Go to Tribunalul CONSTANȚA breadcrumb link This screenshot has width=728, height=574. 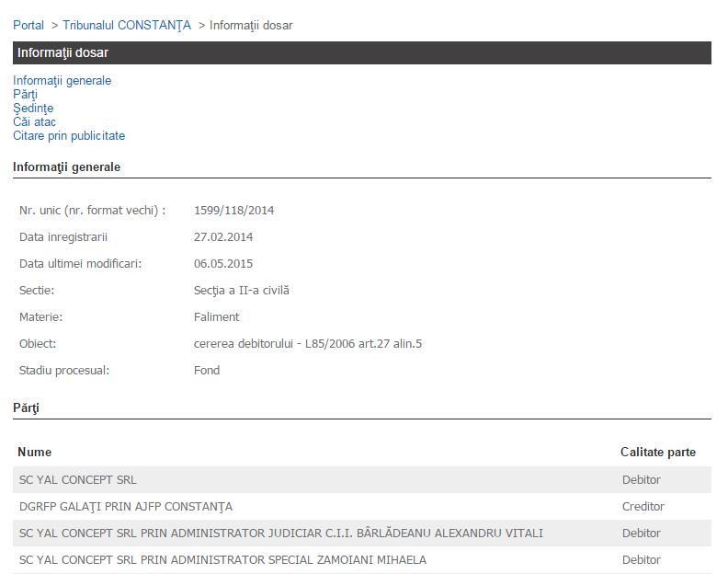tap(127, 26)
